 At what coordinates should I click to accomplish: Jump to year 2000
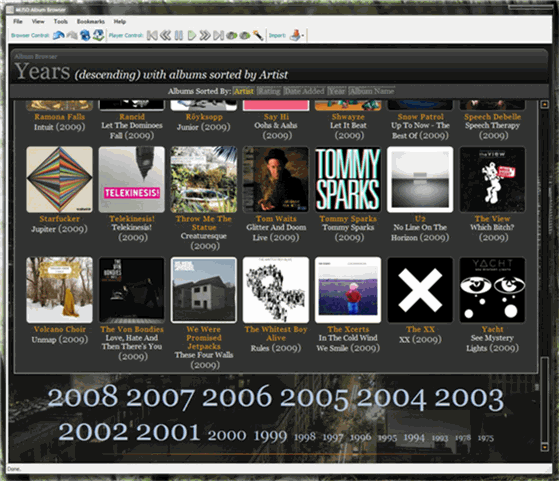(x=227, y=435)
